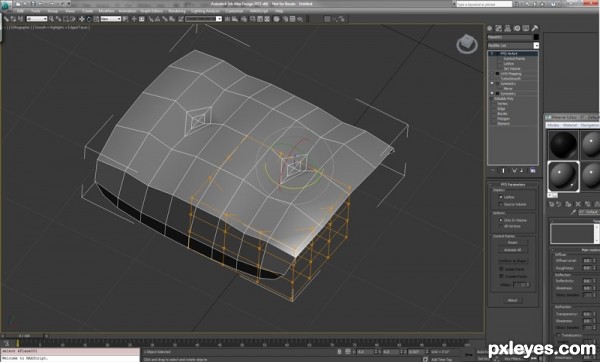Toggle the Inside Points checkbox

(501, 269)
